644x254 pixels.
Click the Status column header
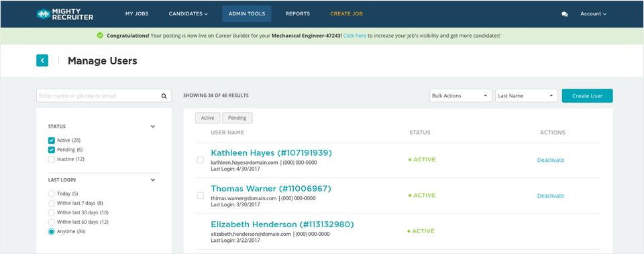(420, 132)
